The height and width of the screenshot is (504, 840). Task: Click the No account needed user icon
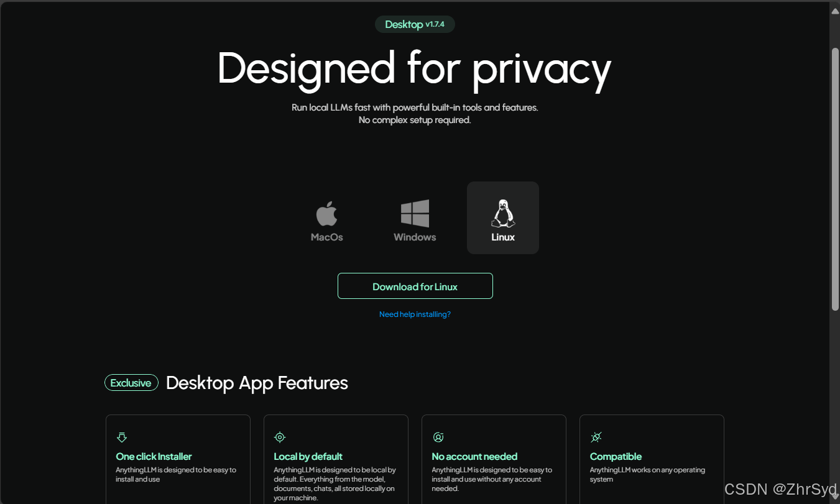pos(438,438)
